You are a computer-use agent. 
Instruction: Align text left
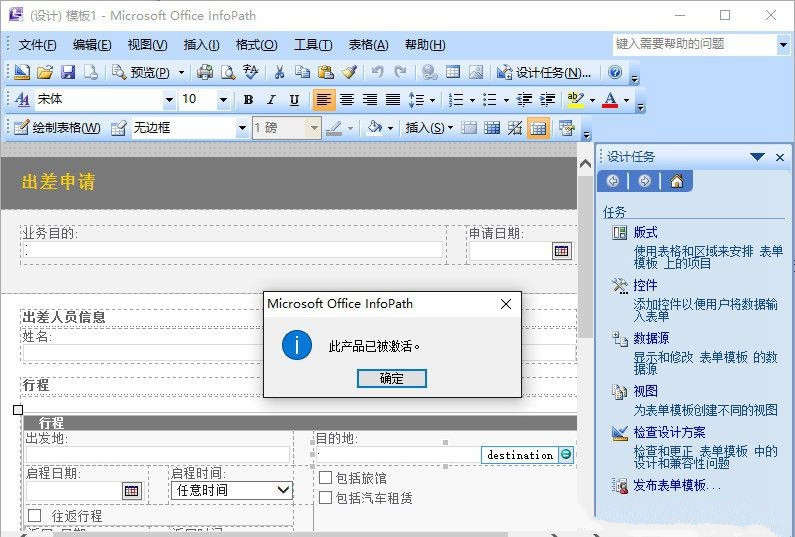(323, 100)
